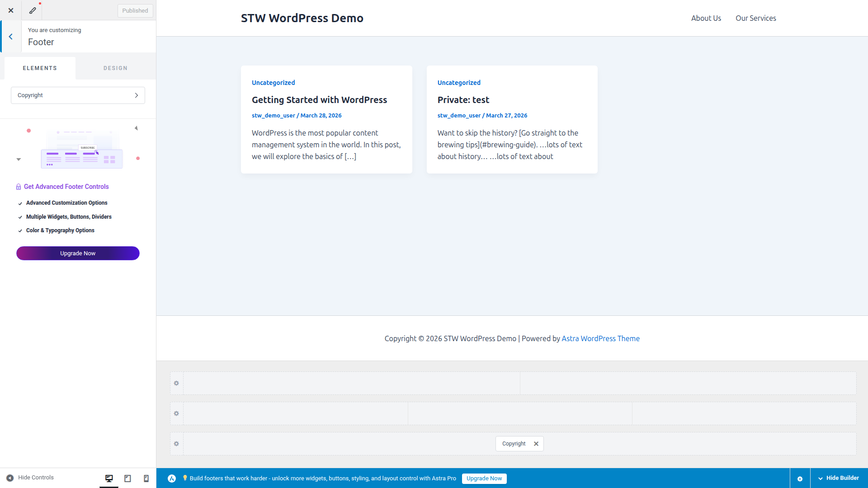This screenshot has height=488, width=868.
Task: Open settings gear for the first footer row
Action: coord(176,383)
